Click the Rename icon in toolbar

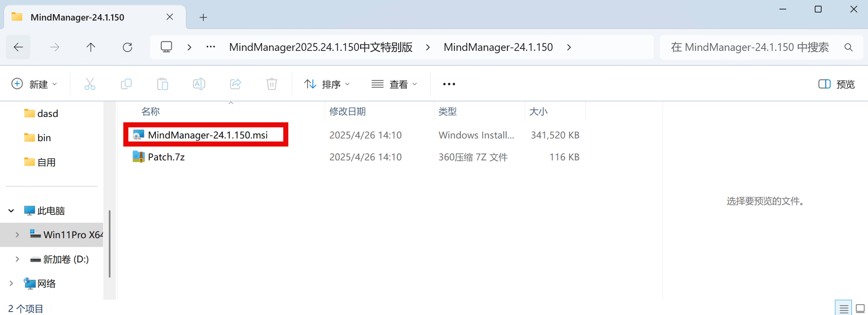coord(199,84)
